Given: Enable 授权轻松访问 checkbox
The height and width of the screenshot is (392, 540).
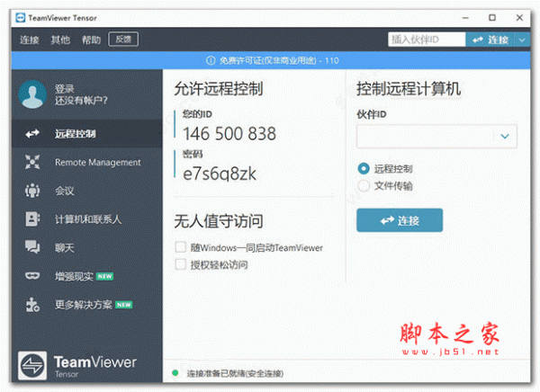Looking at the screenshot, I should (181, 264).
